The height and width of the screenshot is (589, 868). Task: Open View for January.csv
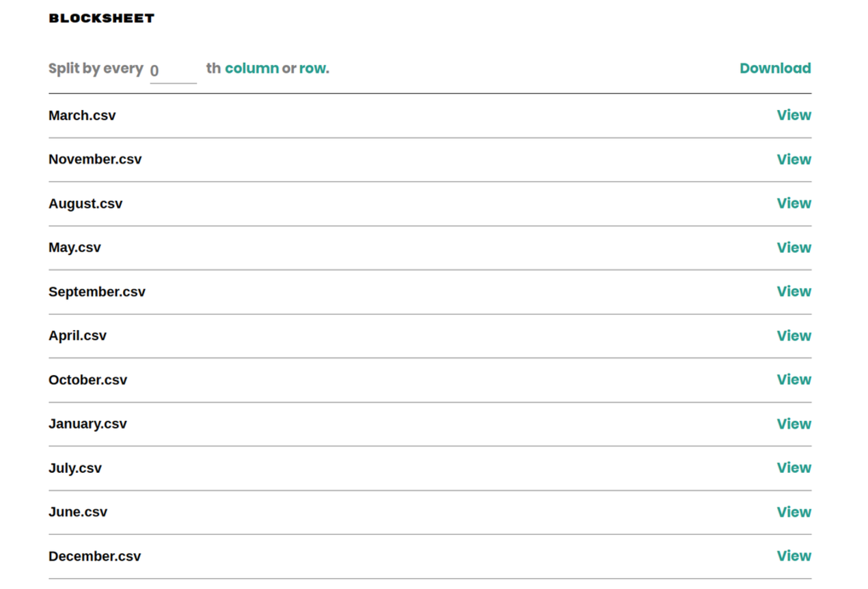coord(794,424)
